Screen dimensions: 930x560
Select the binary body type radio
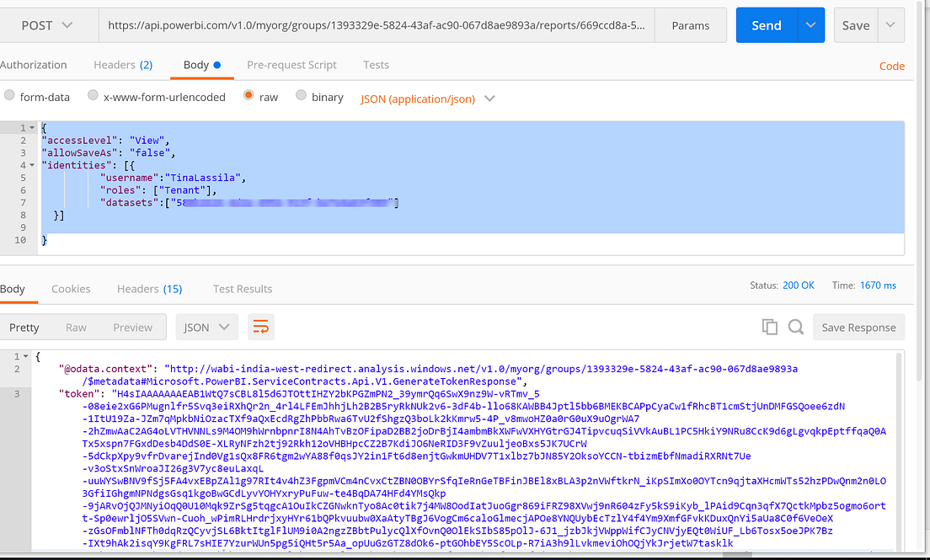pos(301,96)
